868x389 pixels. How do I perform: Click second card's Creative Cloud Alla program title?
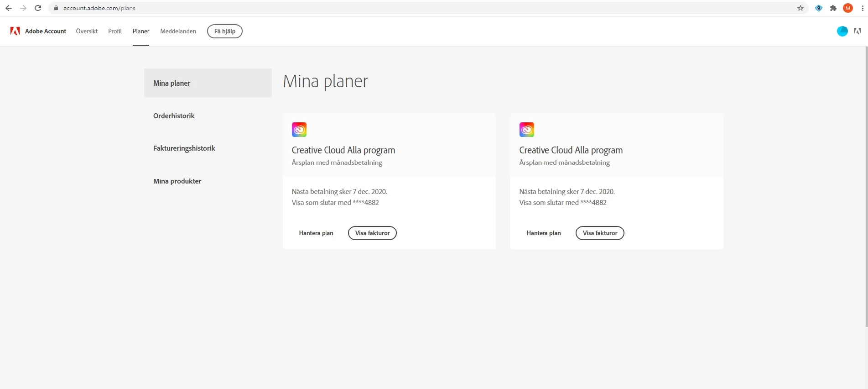click(571, 150)
